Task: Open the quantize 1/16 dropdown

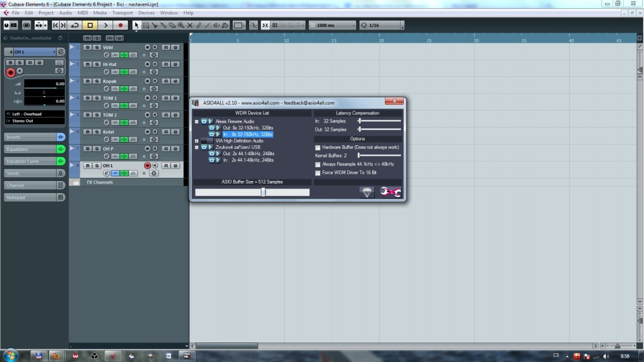Action: [401, 25]
